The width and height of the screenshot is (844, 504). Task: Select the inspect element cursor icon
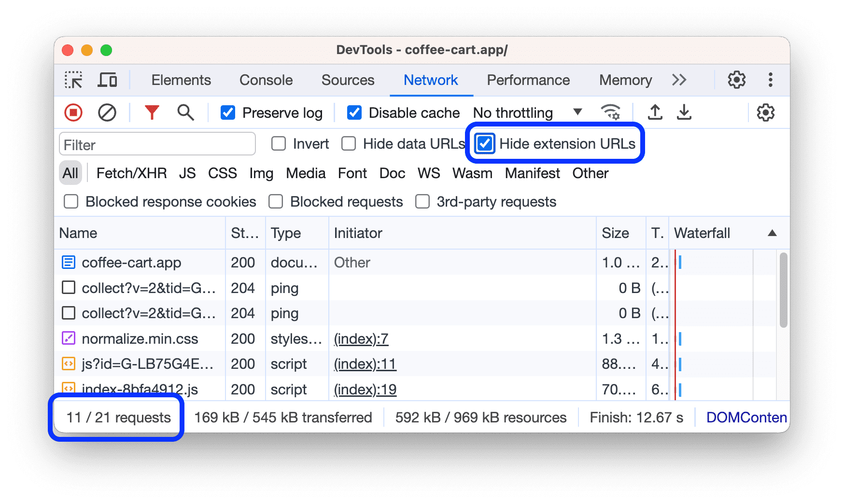(74, 80)
